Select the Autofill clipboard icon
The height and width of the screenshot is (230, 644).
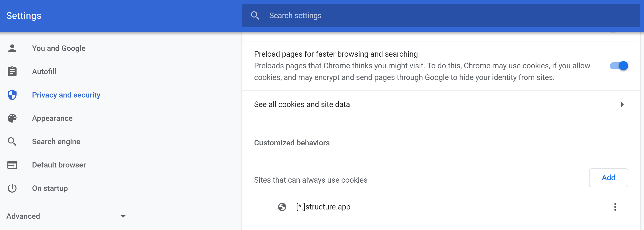point(12,71)
